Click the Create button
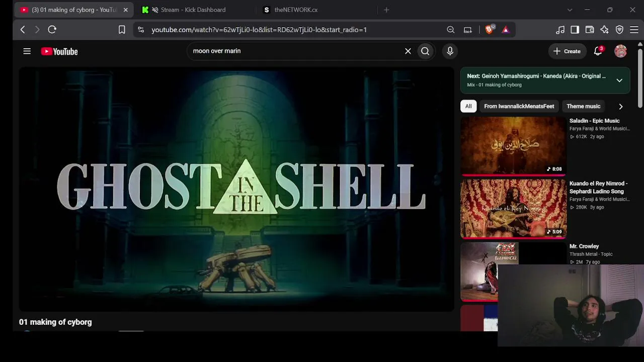Screen dimensions: 644x362 567,51
